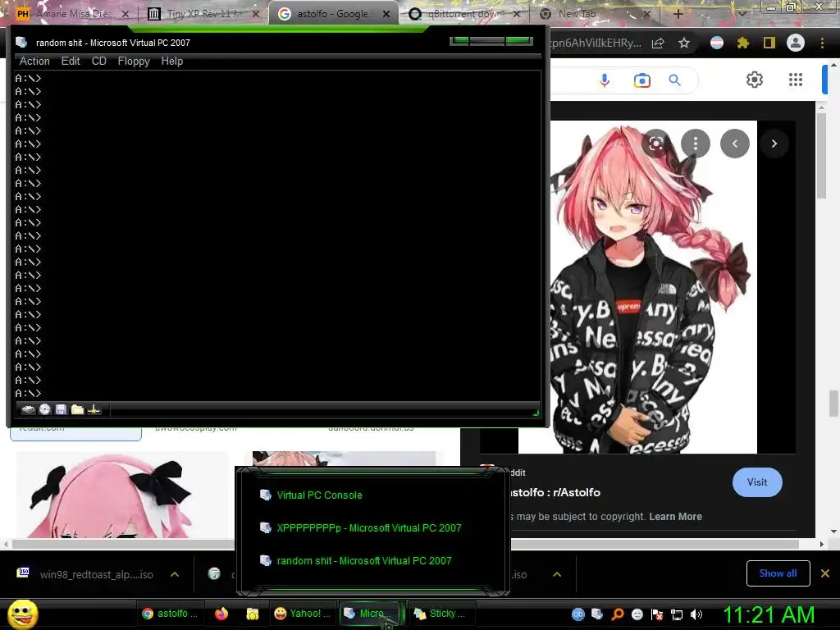Click the Astolfo jacket preview image
Screen dimensions: 840x630
click(x=654, y=286)
